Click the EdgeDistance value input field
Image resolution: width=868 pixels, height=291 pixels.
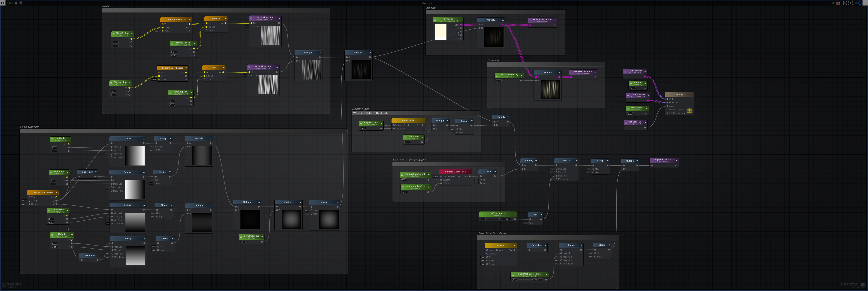click(x=363, y=129)
